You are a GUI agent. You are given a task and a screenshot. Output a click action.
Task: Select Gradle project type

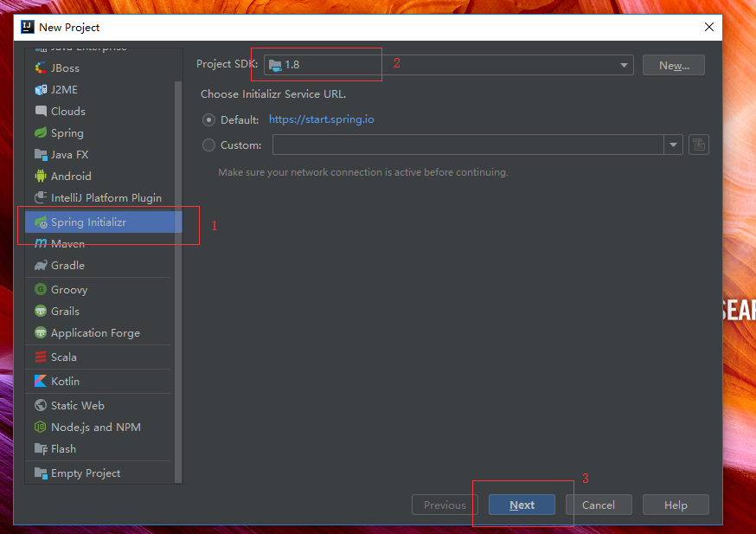pos(104,266)
